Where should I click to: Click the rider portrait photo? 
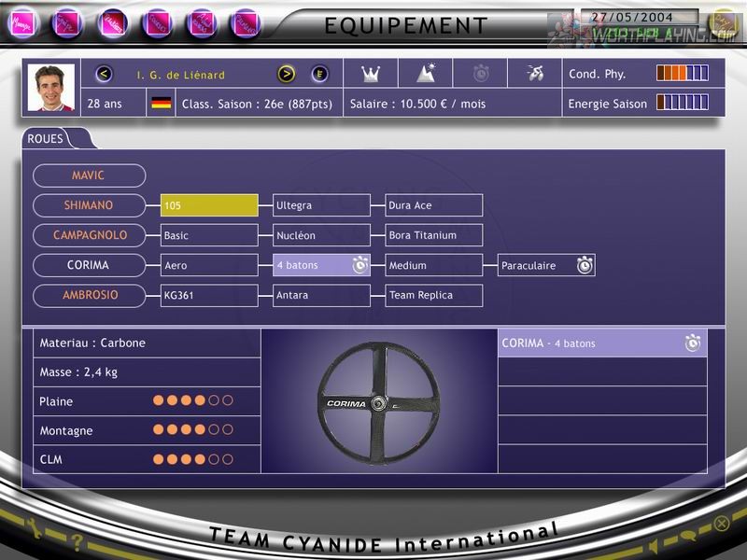(x=51, y=88)
